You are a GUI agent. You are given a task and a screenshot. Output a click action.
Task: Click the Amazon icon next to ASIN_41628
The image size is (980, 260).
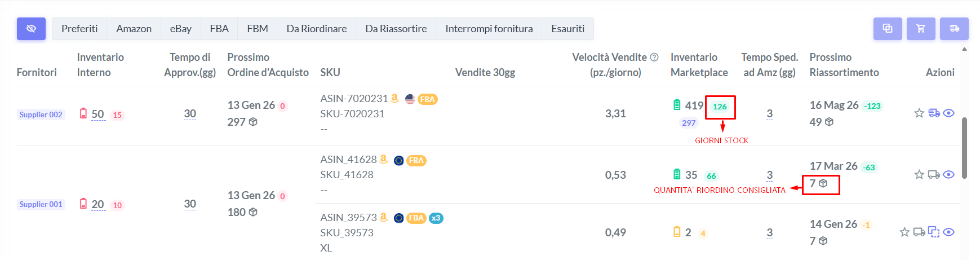(384, 160)
